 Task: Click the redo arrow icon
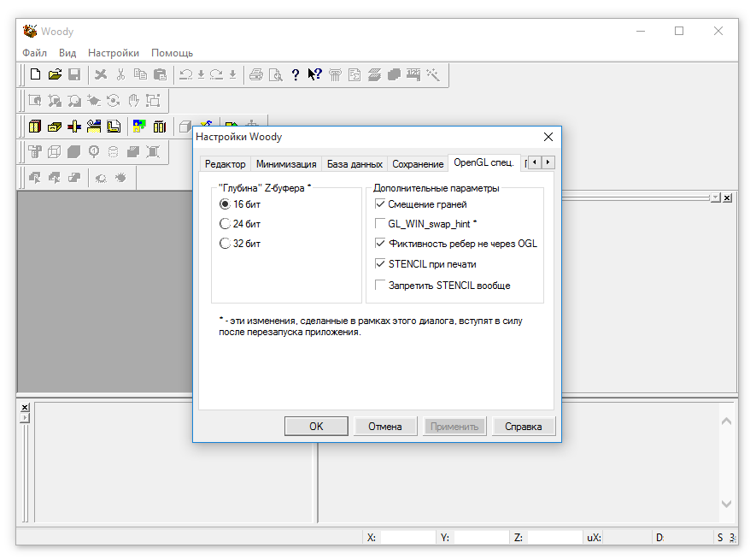click(x=216, y=74)
